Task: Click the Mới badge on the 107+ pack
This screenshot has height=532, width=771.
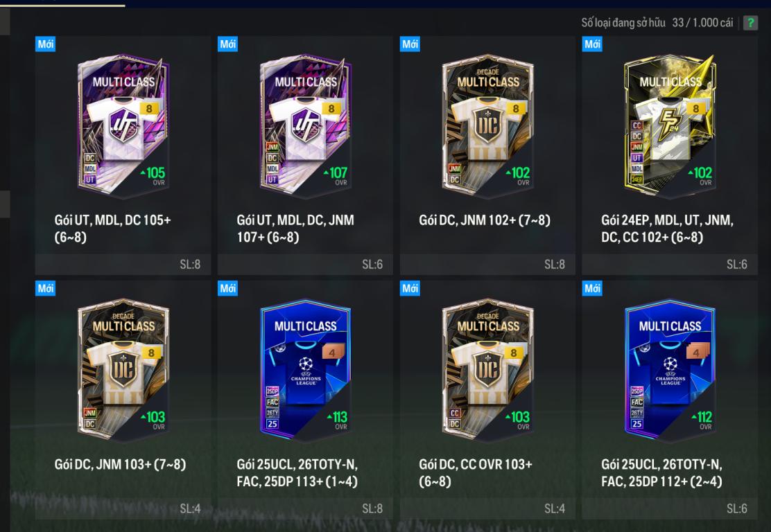Action: pos(227,44)
